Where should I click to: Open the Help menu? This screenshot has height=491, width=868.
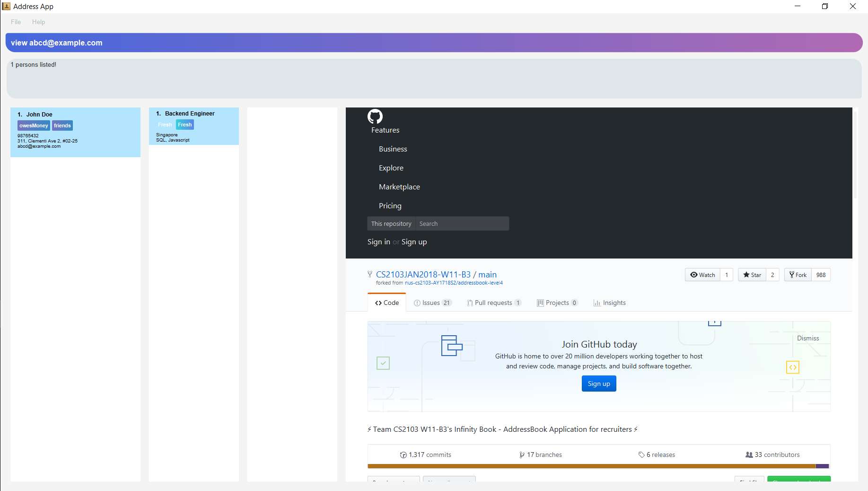[x=39, y=22]
